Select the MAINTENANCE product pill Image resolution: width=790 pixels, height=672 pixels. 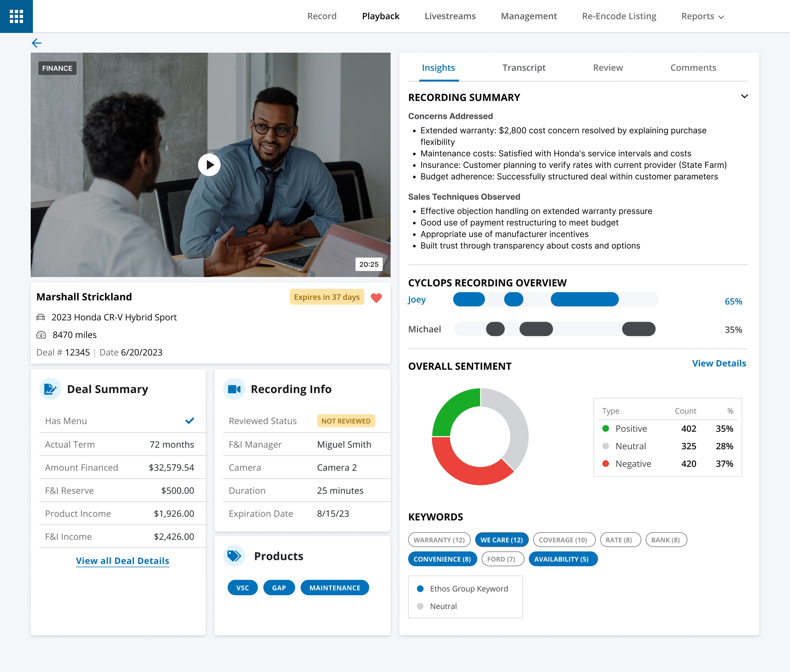click(334, 588)
